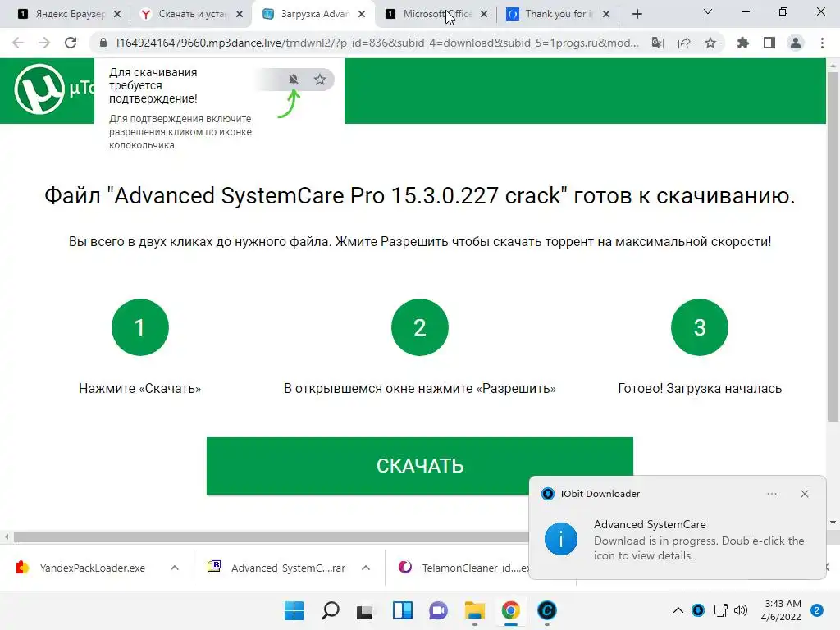Screen dimensions: 840x630
Task: Click the vertical page scrollbar thumb
Action: pyautogui.click(x=833, y=246)
